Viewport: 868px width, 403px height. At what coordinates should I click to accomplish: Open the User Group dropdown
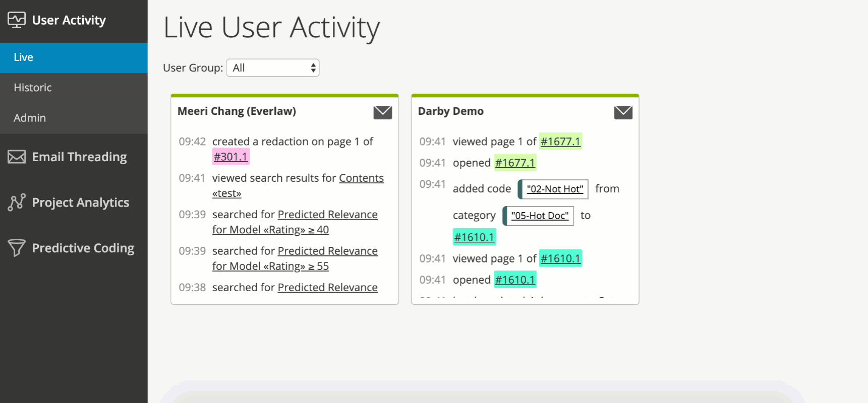273,68
